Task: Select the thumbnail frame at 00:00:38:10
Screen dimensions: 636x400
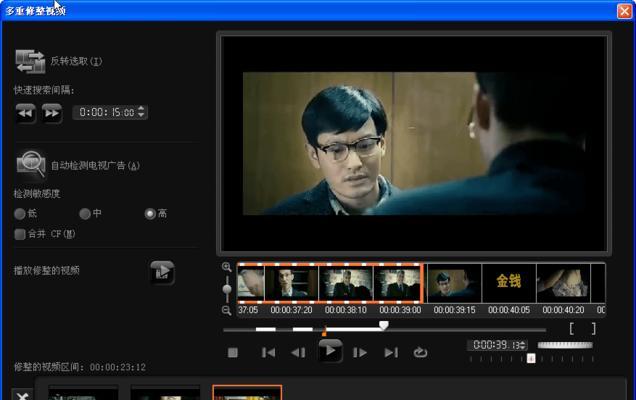Action: (346, 283)
